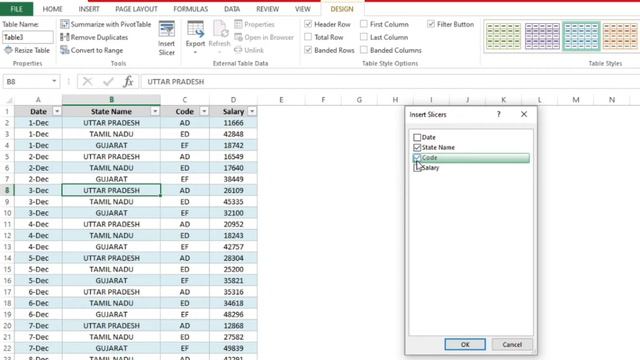Open the Salary column filter dropdown
This screenshot has width=640, height=360.
coord(252,111)
